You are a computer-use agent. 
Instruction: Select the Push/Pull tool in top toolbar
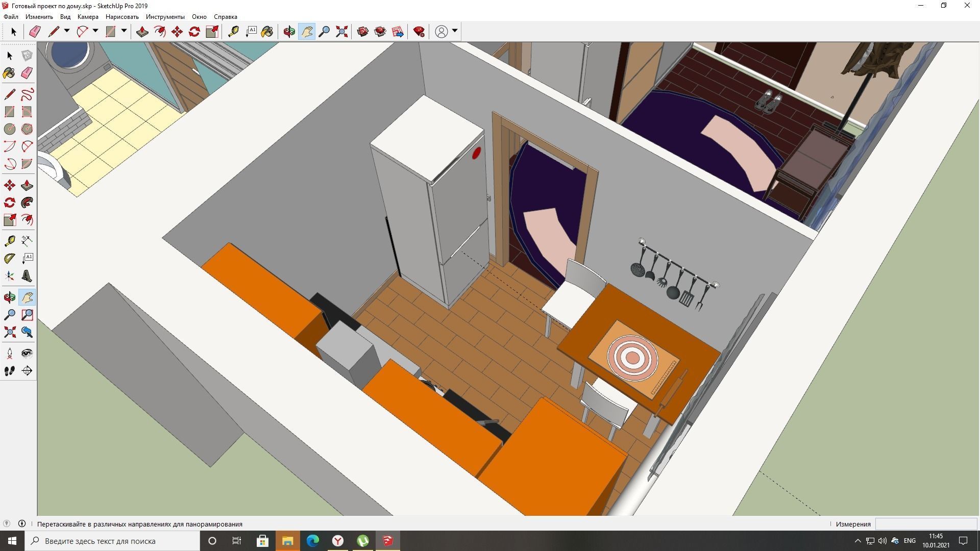(x=142, y=32)
